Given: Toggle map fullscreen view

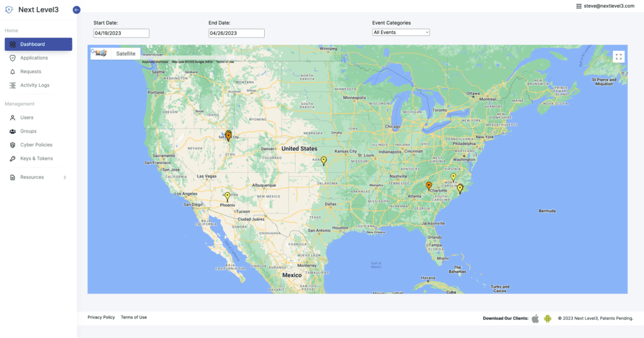Looking at the screenshot, I should coord(619,57).
